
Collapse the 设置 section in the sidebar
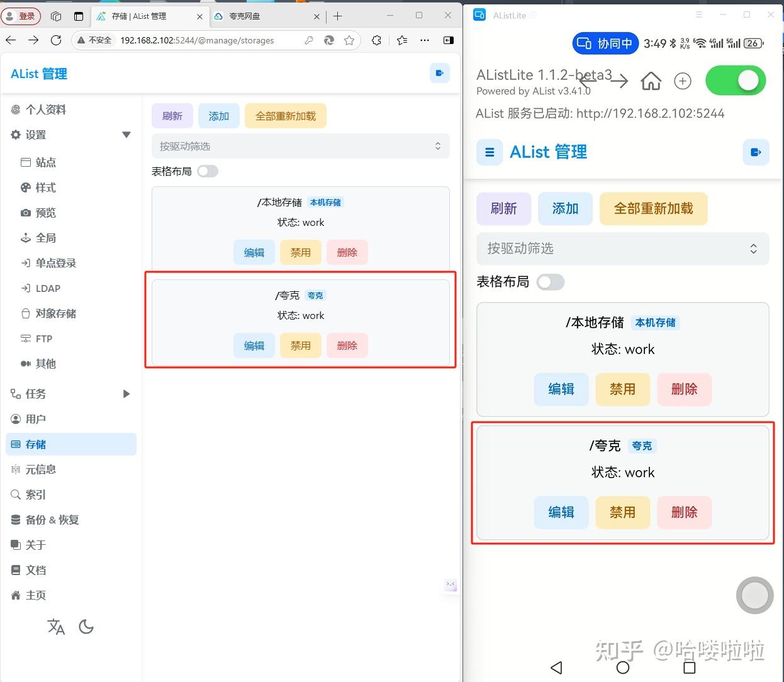click(x=126, y=135)
